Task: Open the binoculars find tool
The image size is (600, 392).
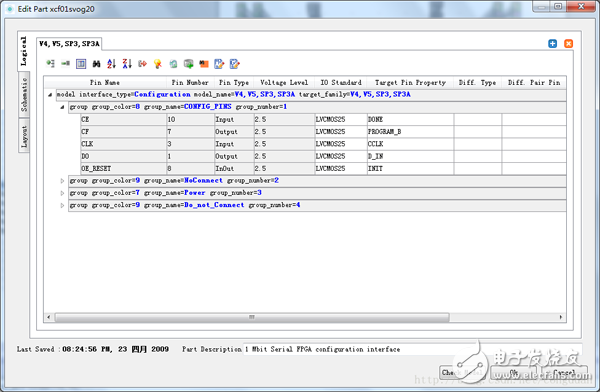Action: tap(96, 64)
